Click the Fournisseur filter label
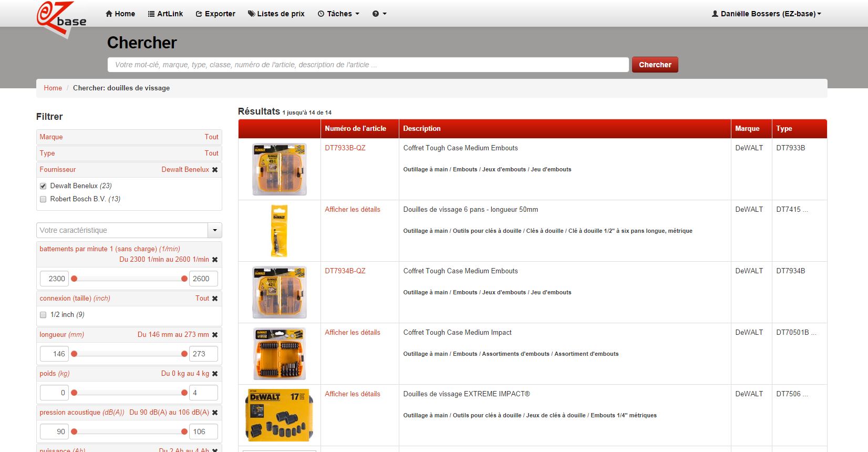 point(58,170)
